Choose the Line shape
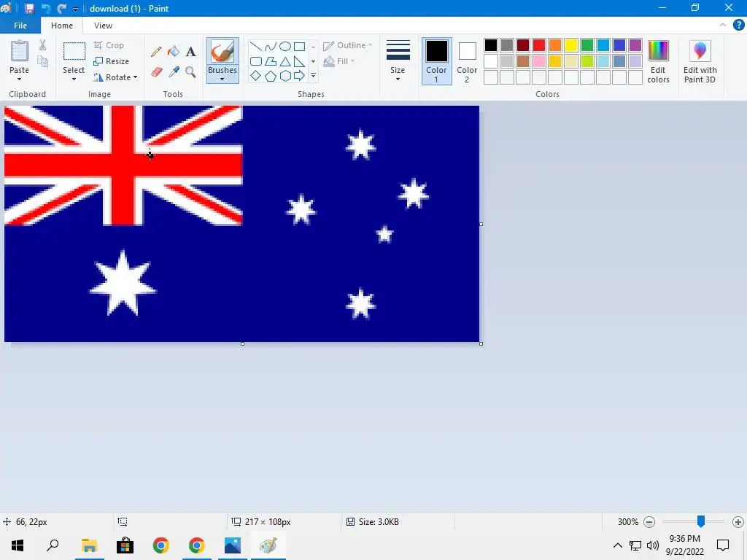This screenshot has height=560, width=747. pos(256,47)
